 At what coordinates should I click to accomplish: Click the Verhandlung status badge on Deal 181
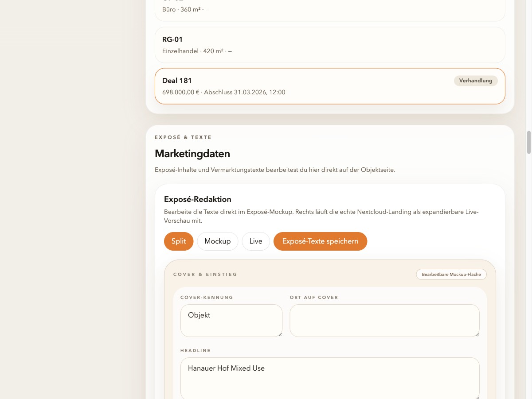pos(476,81)
